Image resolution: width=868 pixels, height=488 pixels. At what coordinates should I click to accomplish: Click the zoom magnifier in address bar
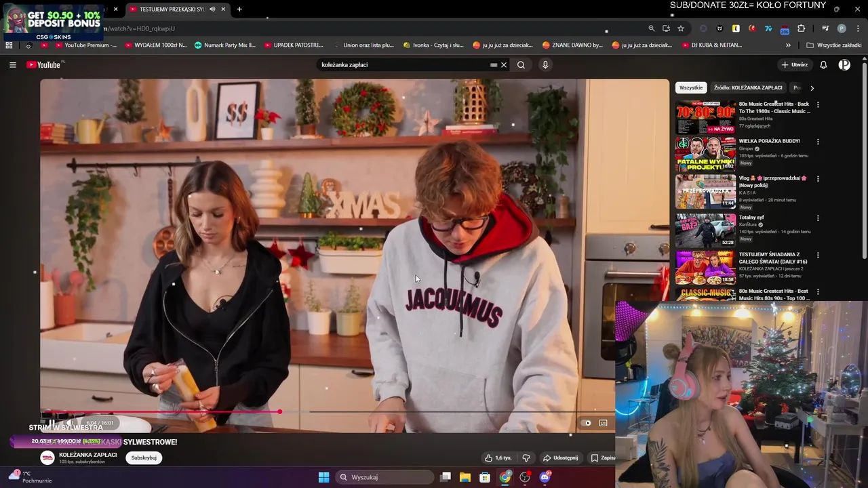(652, 28)
